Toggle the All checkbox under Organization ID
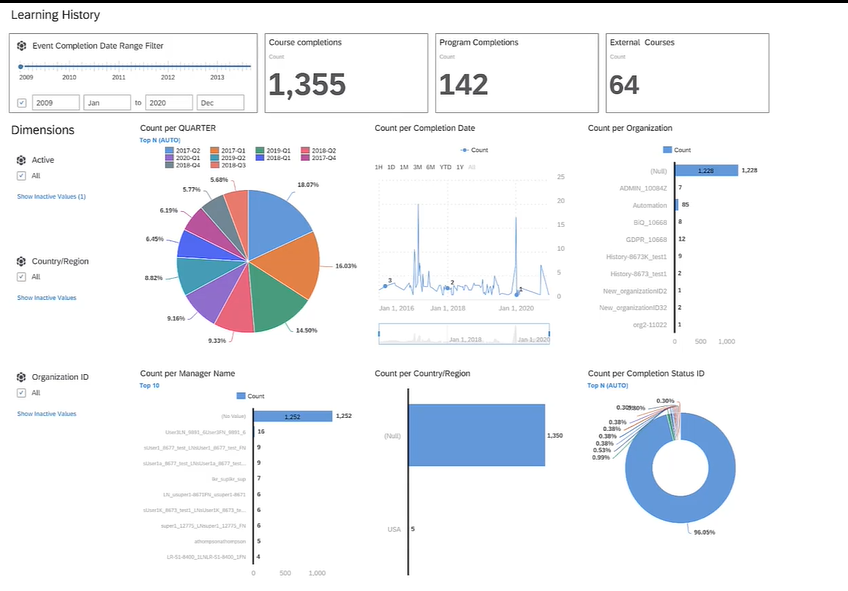The image size is (848, 591). (22, 392)
